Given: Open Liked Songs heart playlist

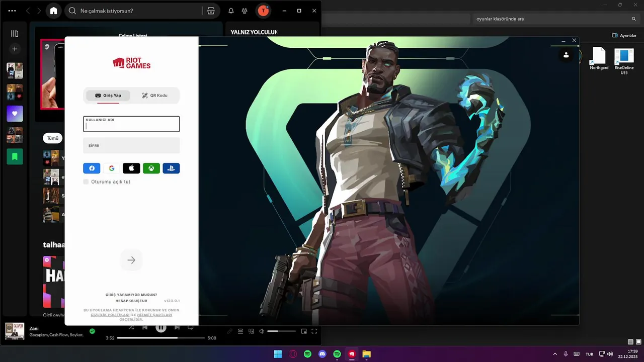Looking at the screenshot, I should pos(15,114).
